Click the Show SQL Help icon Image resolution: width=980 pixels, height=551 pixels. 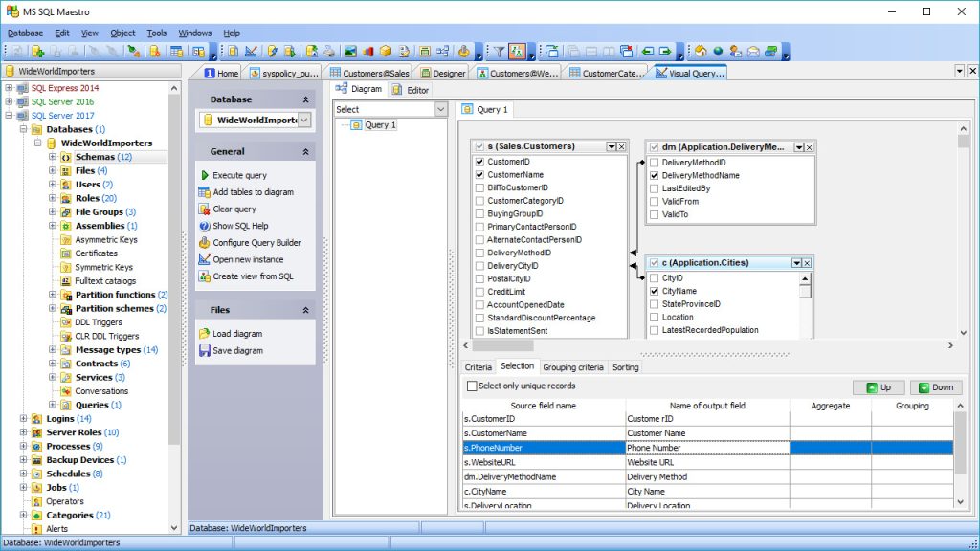pyautogui.click(x=204, y=226)
